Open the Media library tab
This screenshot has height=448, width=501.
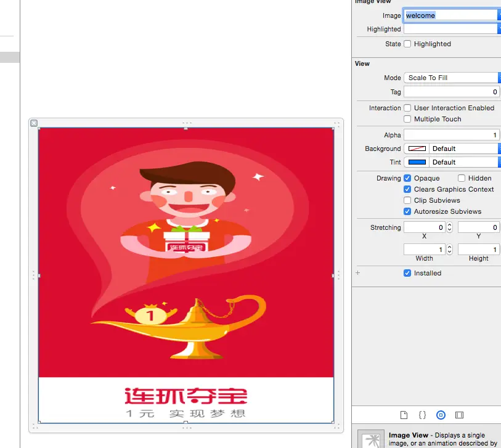[x=459, y=415]
